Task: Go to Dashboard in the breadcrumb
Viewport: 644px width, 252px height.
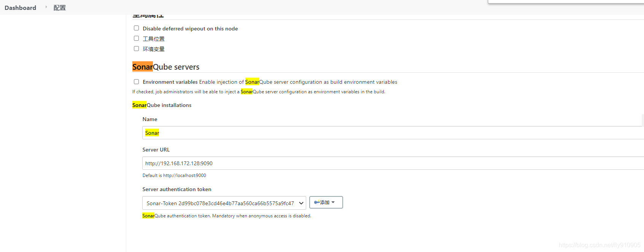Action: [x=21, y=8]
